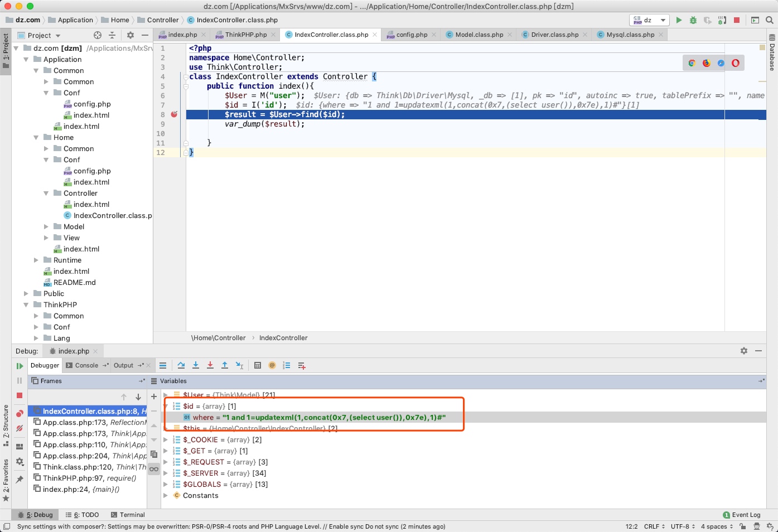
Task: Toggle the watches glasses icon in the Variables pane
Action: [x=154, y=469]
